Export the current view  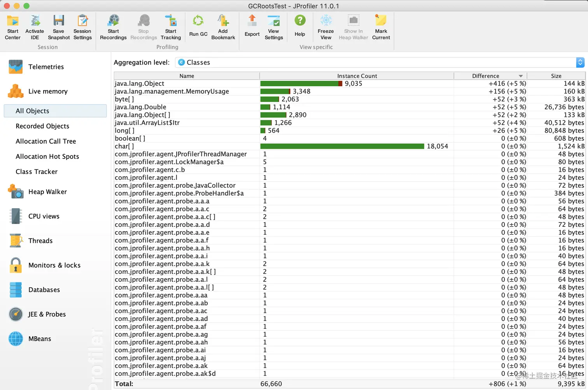252,26
